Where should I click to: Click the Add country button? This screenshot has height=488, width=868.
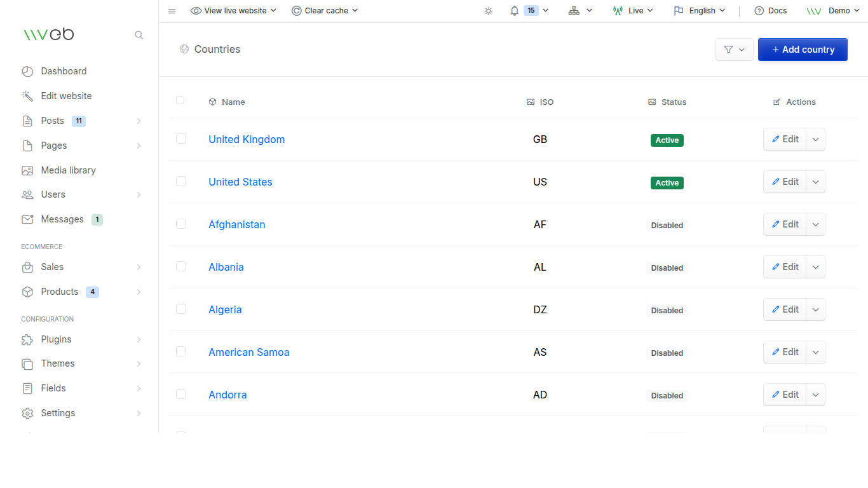point(803,50)
